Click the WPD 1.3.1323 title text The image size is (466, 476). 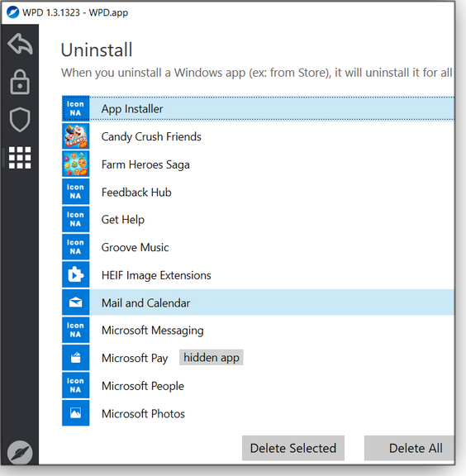75,12
